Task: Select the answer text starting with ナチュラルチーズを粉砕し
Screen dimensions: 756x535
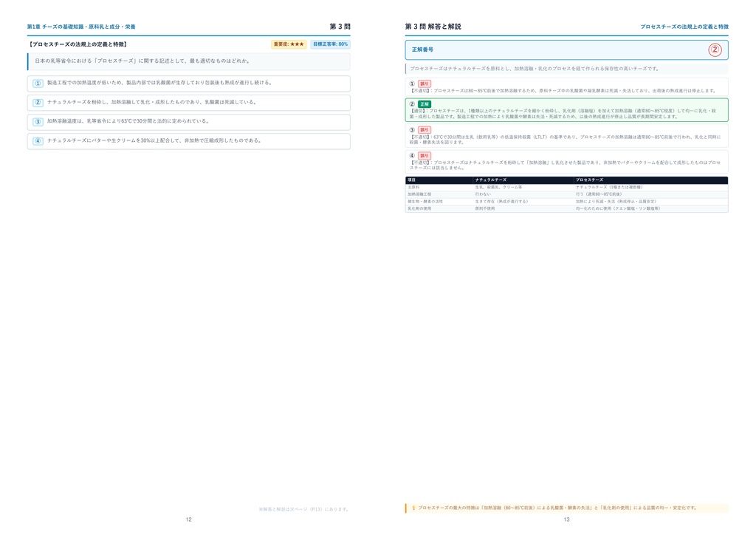Action: click(x=152, y=102)
